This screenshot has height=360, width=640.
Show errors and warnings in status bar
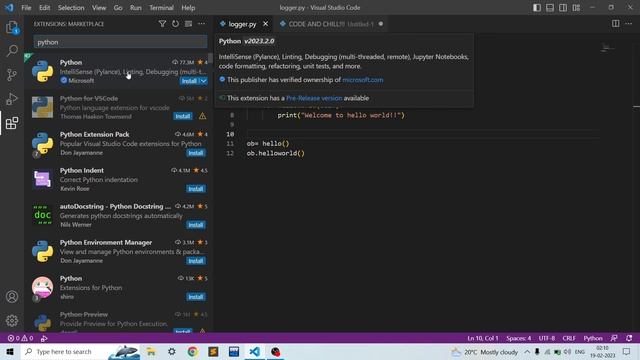20,338
